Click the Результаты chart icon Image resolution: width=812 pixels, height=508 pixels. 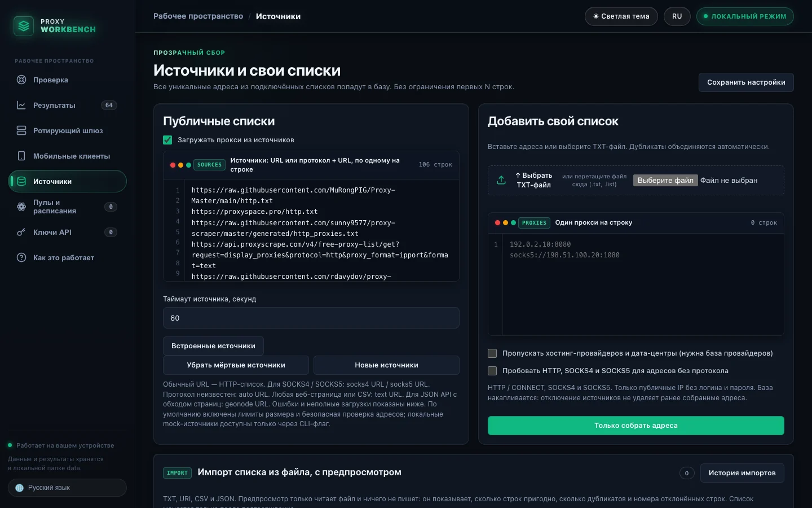pos(21,105)
